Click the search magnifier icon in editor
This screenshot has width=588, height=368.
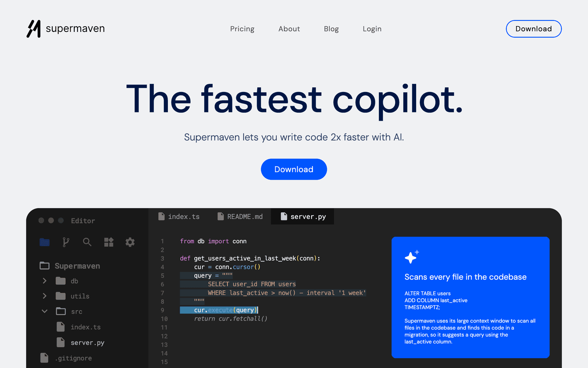(87, 242)
